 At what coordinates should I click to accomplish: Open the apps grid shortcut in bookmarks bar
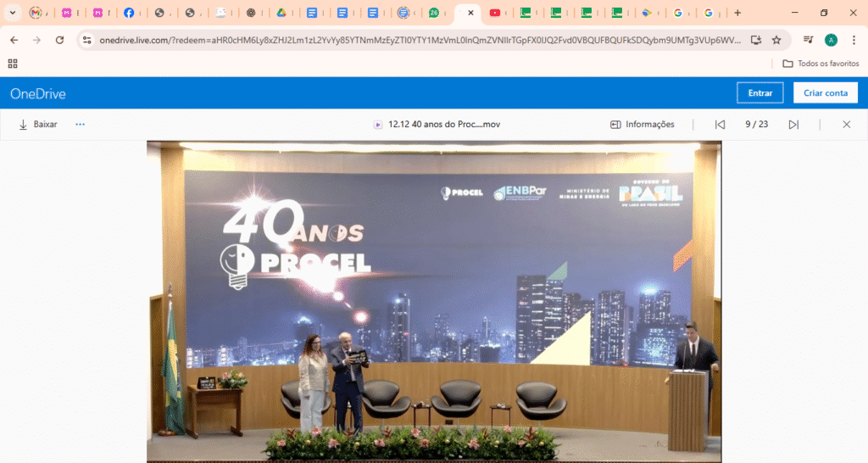(x=13, y=64)
